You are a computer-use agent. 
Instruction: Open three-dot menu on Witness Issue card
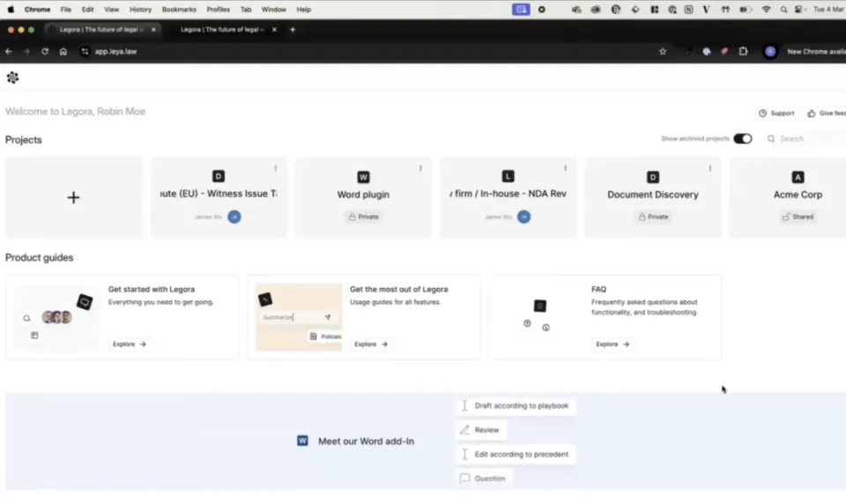click(275, 168)
